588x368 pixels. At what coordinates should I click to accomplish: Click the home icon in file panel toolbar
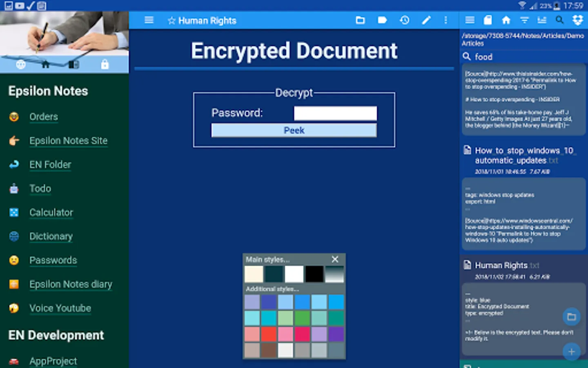(x=506, y=20)
